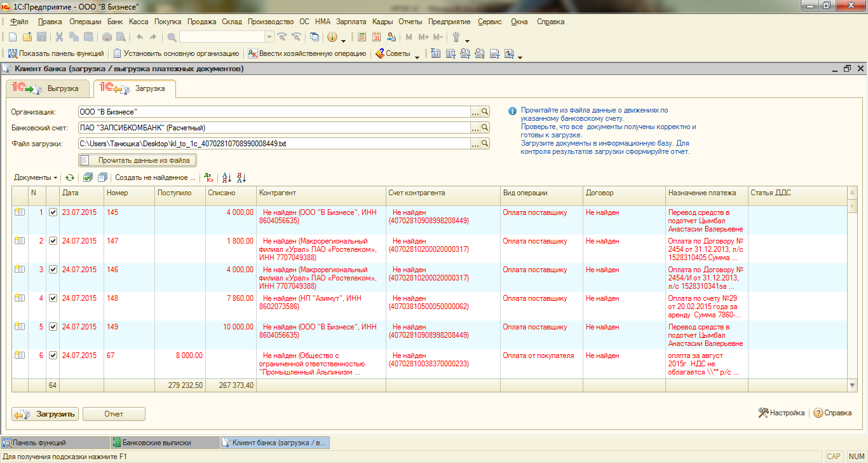Click ellipsis select button for Организация
The image size is (868, 463).
point(475,112)
